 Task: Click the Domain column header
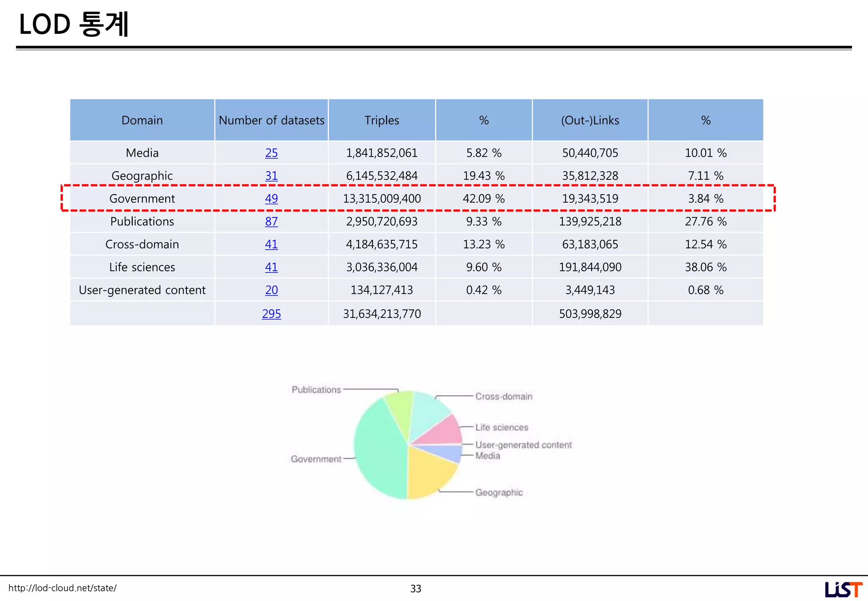click(x=142, y=120)
